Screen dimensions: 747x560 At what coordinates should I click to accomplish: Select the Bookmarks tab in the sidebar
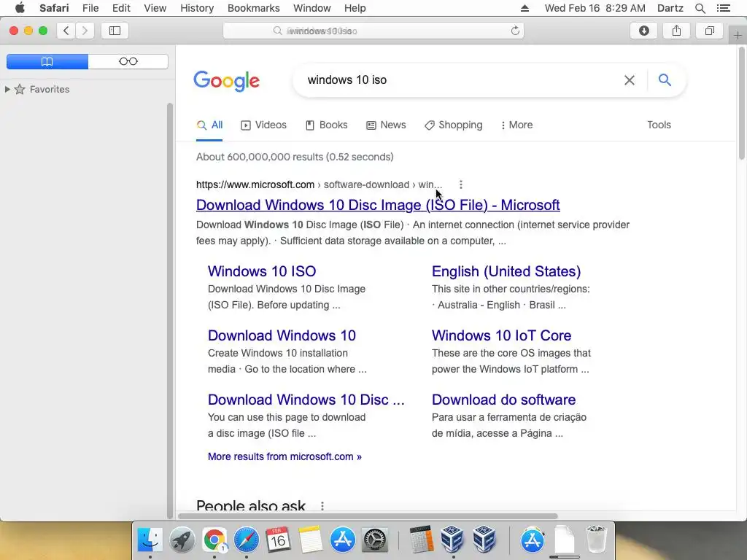coord(47,61)
